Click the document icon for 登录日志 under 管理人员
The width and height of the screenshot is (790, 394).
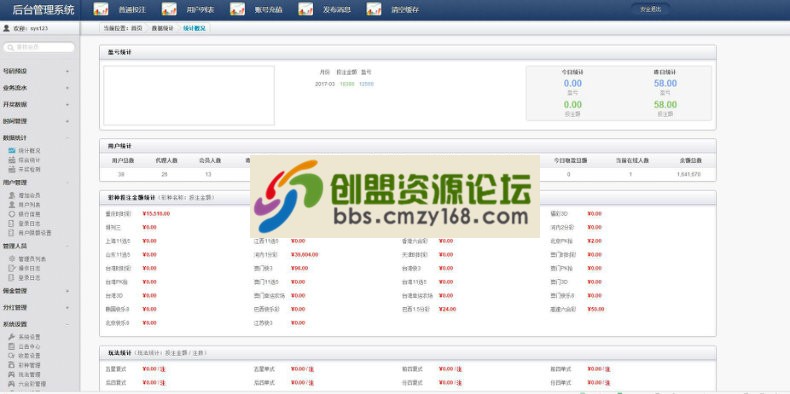tap(12, 277)
